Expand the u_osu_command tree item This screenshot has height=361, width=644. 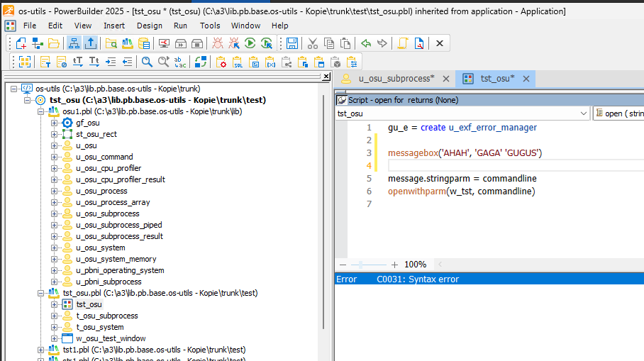click(54, 157)
